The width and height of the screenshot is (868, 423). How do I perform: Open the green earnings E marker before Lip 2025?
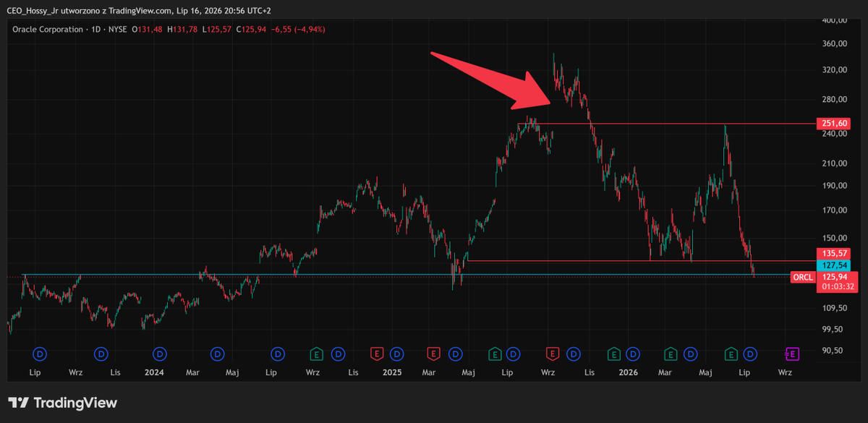(495, 354)
